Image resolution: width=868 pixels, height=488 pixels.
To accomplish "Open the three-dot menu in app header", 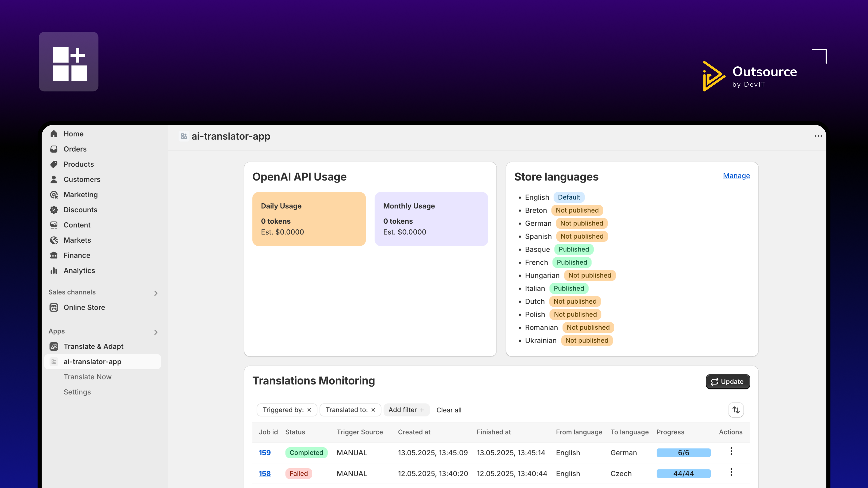I will 818,136.
